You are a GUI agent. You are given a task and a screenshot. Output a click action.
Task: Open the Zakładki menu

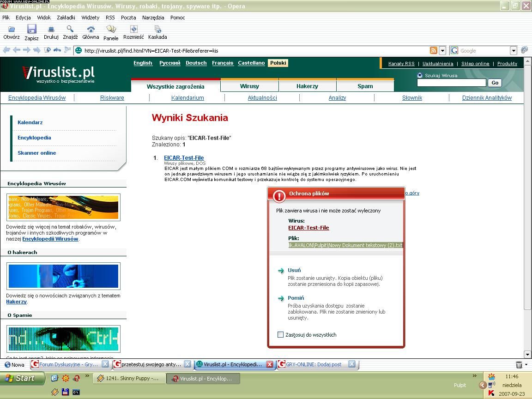click(66, 18)
